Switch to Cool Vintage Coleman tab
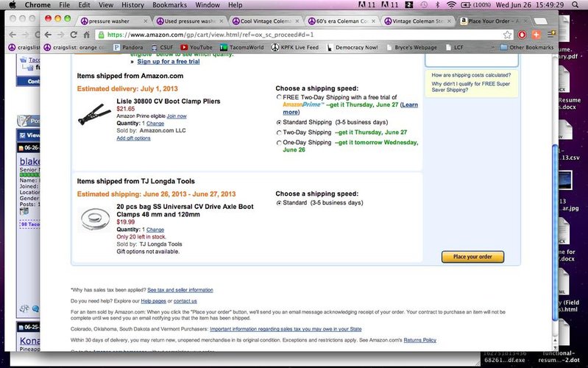 pyautogui.click(x=266, y=21)
